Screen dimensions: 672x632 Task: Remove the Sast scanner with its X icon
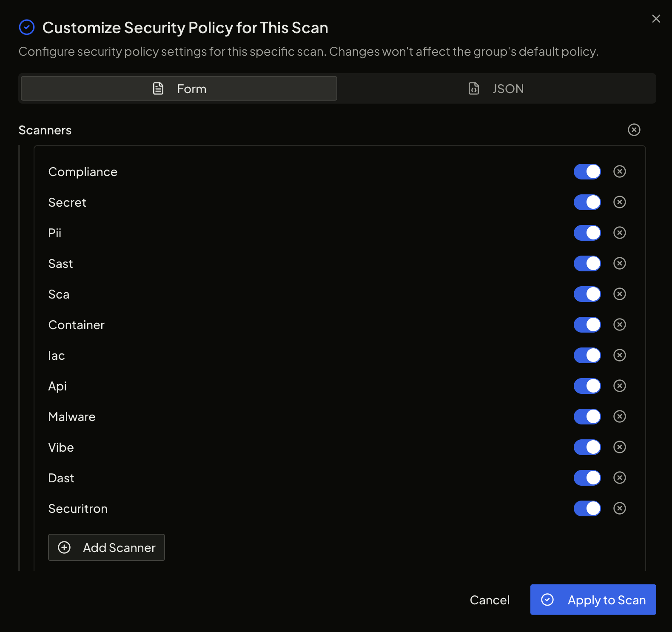pyautogui.click(x=620, y=263)
